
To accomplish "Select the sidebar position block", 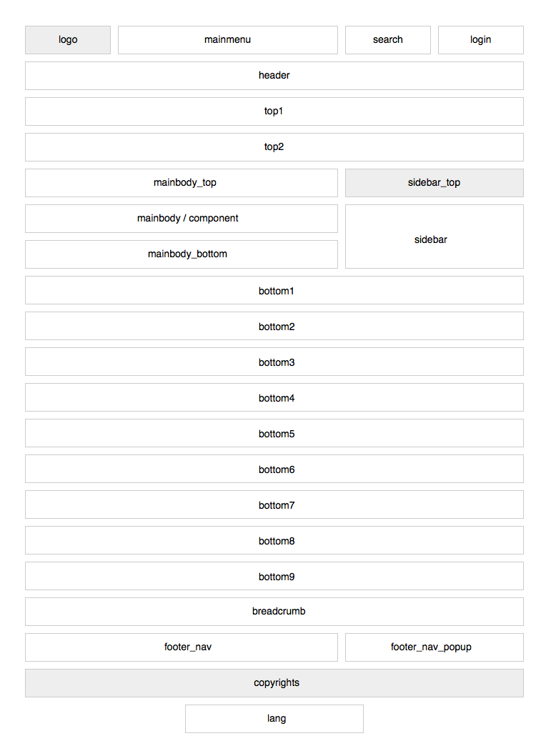I will coord(434,237).
